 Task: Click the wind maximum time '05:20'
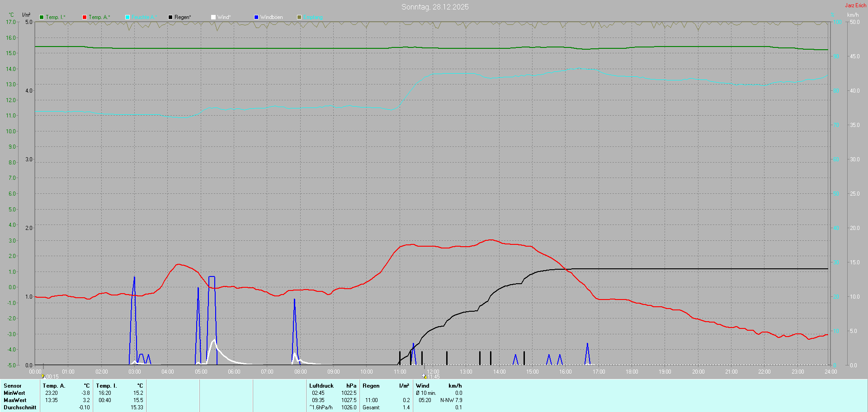[x=425, y=400]
